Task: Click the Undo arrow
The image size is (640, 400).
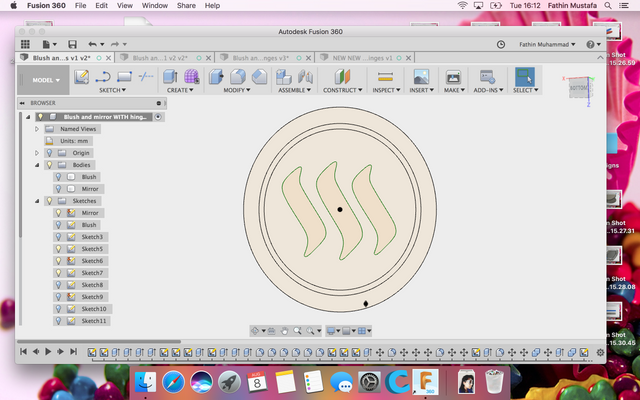Action: point(93,44)
